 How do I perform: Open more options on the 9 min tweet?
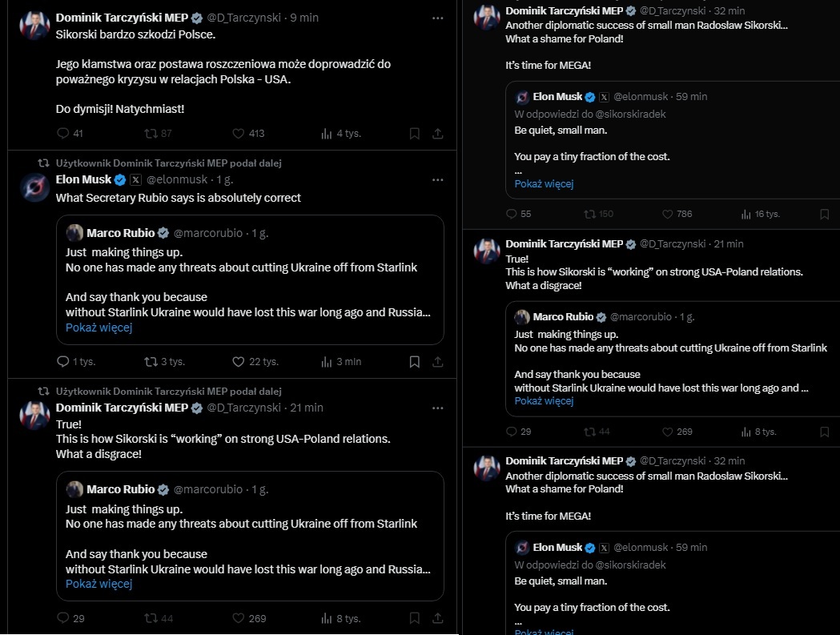point(437,18)
